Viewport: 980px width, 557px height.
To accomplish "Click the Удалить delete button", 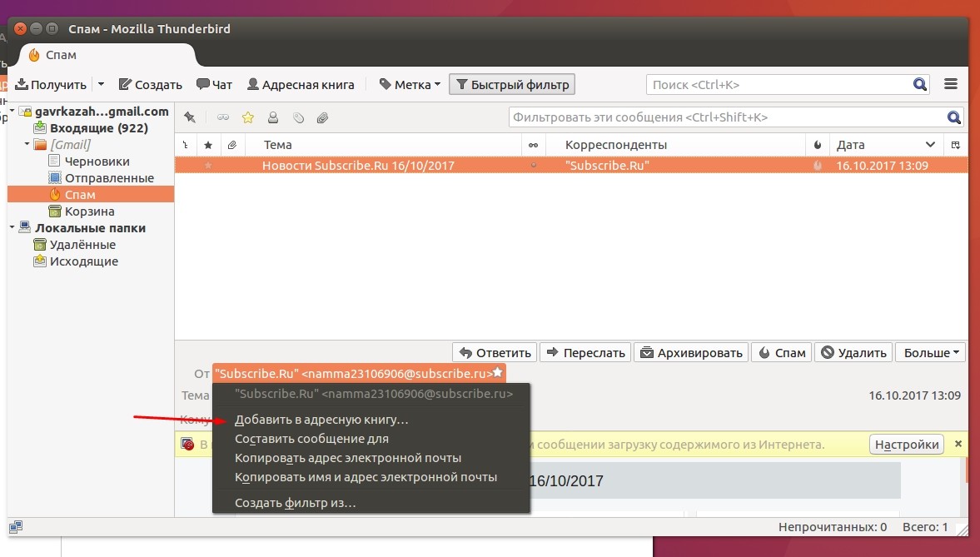I will tap(853, 352).
